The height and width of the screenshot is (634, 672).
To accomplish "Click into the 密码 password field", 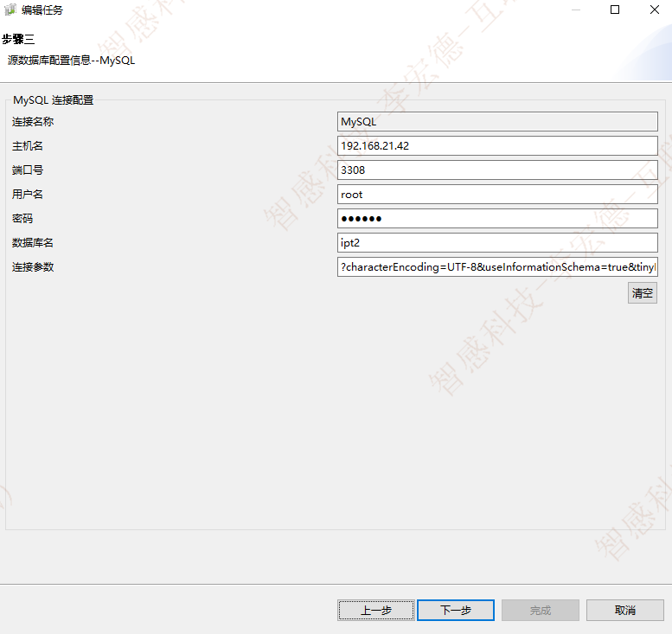I will point(497,219).
